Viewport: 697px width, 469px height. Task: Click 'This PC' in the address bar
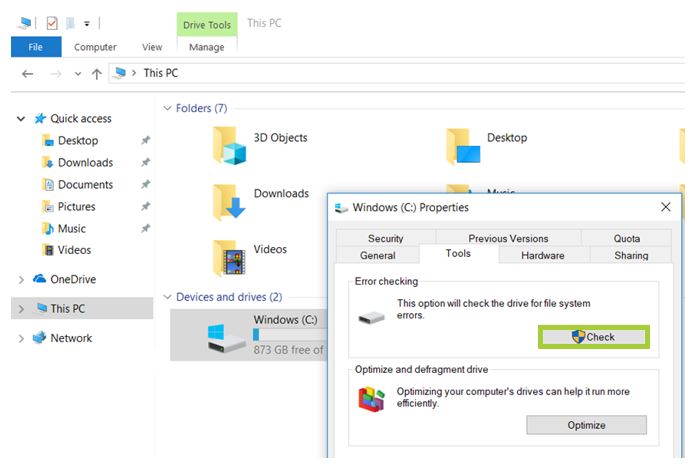click(160, 73)
